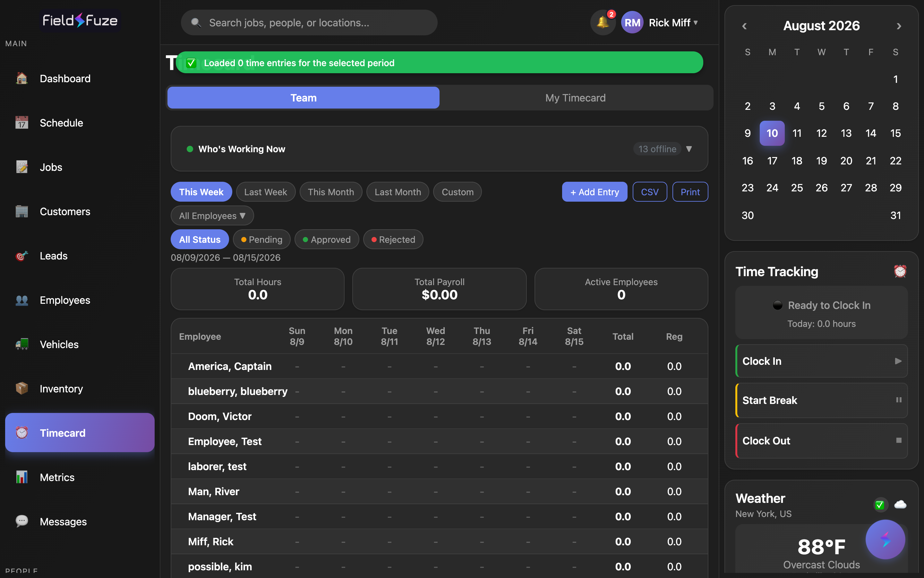924x578 pixels.
Task: Click the Clock Out button
Action: [821, 441]
